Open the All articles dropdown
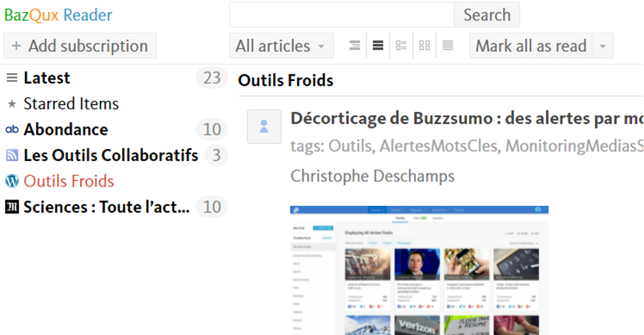644x335 pixels. pos(282,45)
